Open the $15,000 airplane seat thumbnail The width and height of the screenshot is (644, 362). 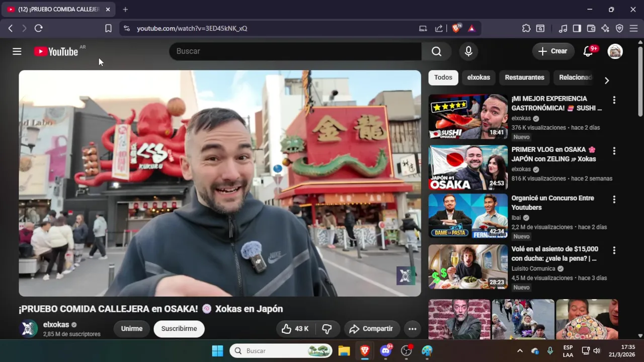(x=468, y=267)
